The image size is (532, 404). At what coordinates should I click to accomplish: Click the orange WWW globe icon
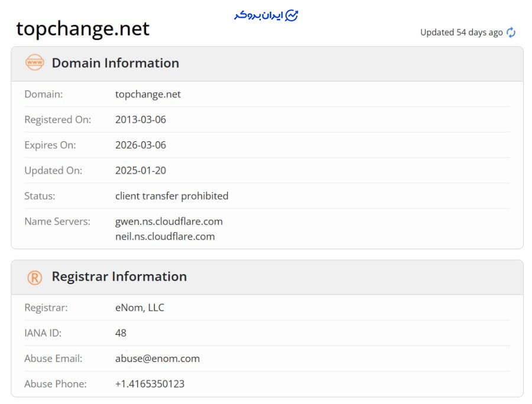34,63
